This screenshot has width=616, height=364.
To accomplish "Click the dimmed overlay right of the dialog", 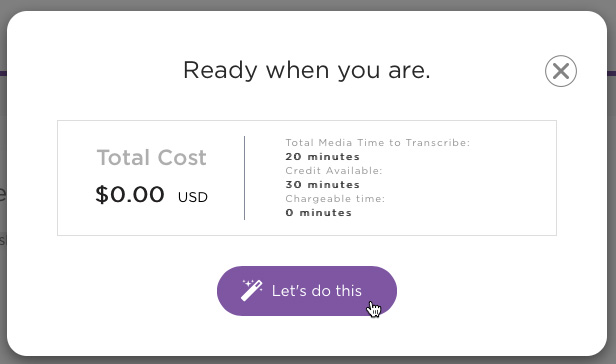I will pyautogui.click(x=612, y=196).
